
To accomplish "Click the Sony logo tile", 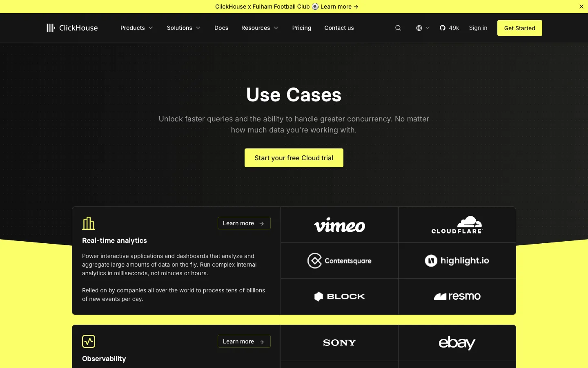I will click(339, 343).
